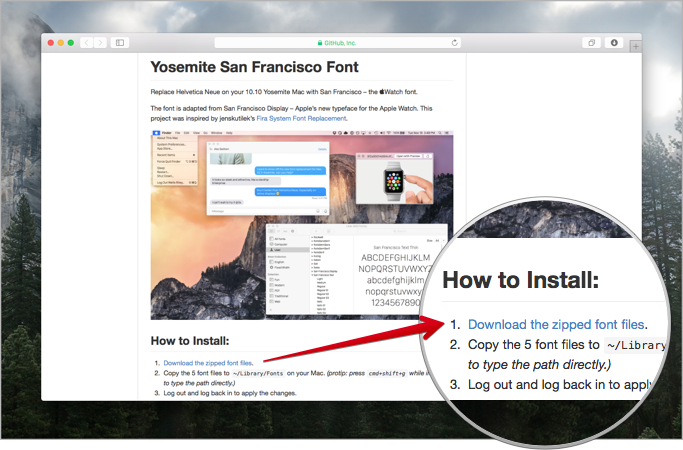Minimize Safari with the yellow button
Screen dimensions: 683x450
click(x=61, y=43)
